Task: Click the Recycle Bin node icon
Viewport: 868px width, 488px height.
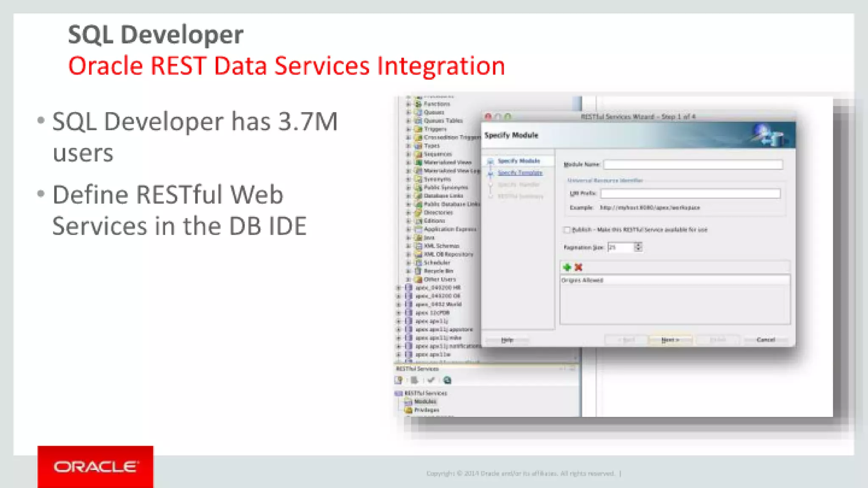Action: [418, 271]
